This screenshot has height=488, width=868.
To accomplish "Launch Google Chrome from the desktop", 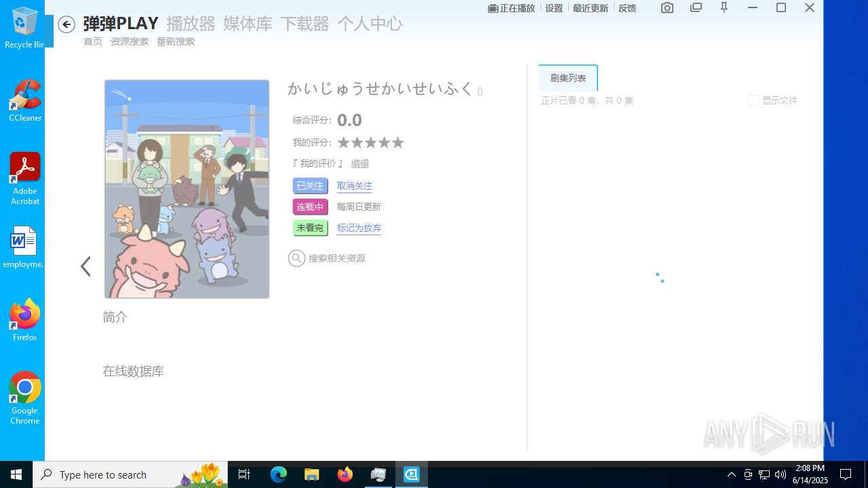I will 25,399.
